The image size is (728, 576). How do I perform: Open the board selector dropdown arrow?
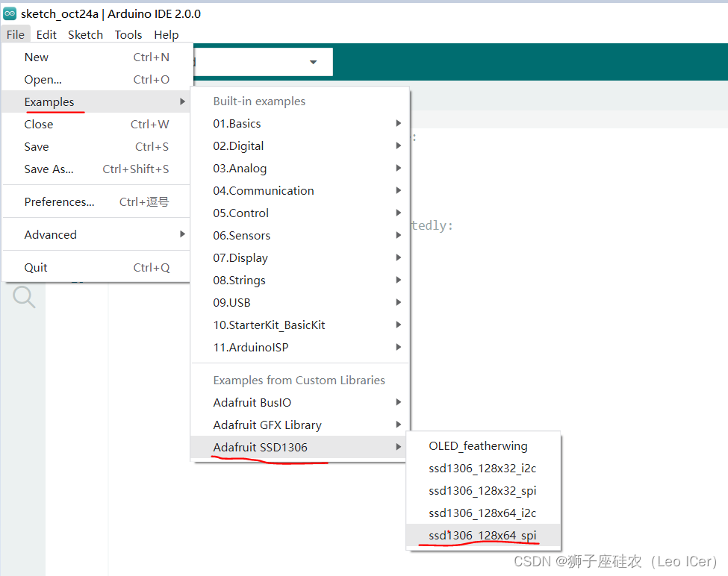(314, 62)
